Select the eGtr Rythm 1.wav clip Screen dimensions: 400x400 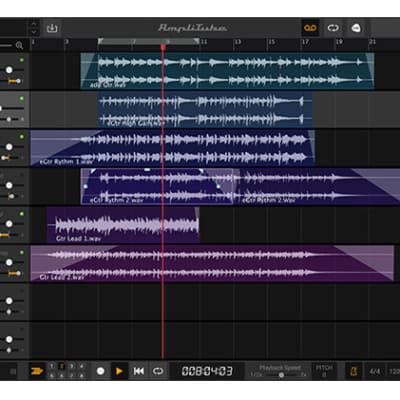pos(173,148)
